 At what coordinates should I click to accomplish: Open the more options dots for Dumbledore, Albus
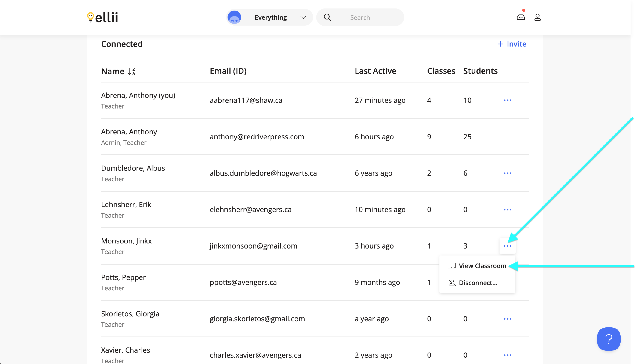click(x=507, y=173)
